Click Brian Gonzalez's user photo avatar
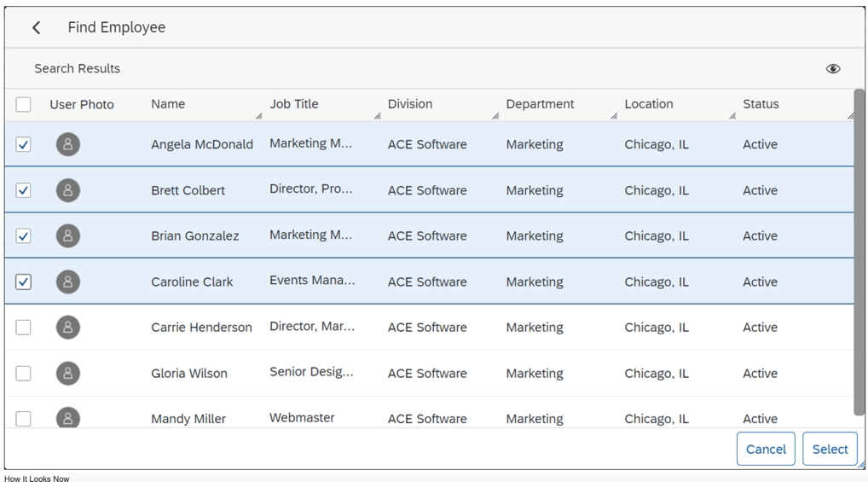 pyautogui.click(x=68, y=235)
